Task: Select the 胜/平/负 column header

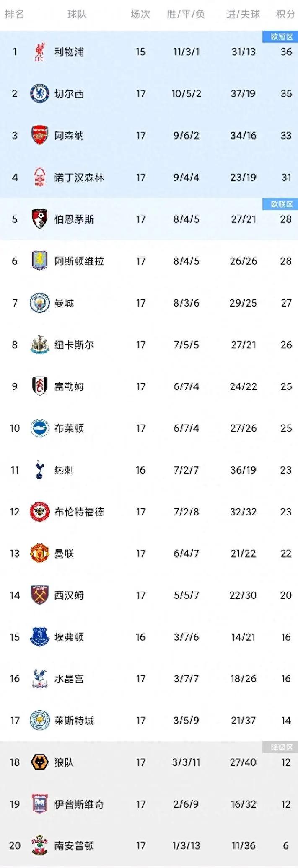Action: 186,14
